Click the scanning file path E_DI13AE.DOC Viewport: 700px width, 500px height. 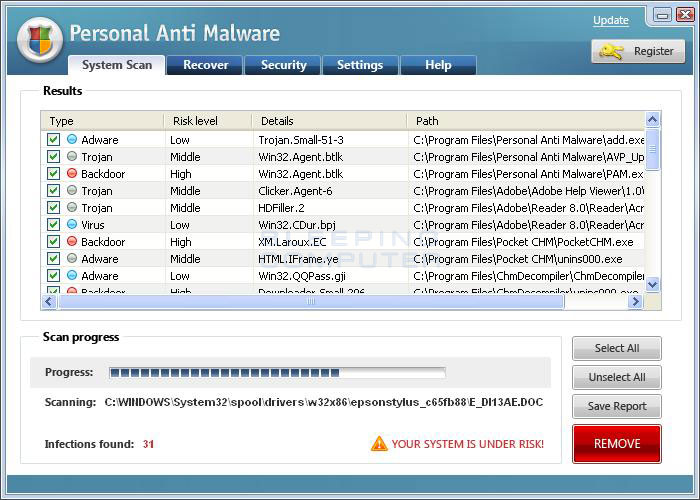tap(324, 402)
